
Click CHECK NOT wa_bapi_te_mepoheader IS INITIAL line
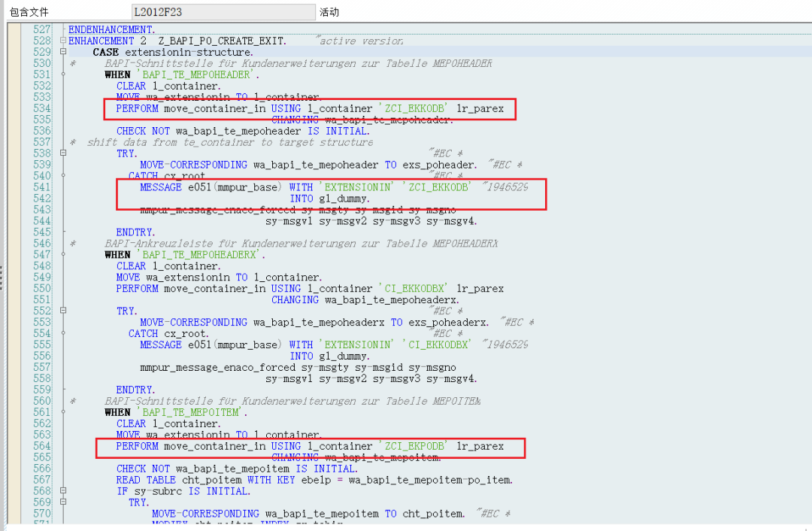(x=242, y=131)
